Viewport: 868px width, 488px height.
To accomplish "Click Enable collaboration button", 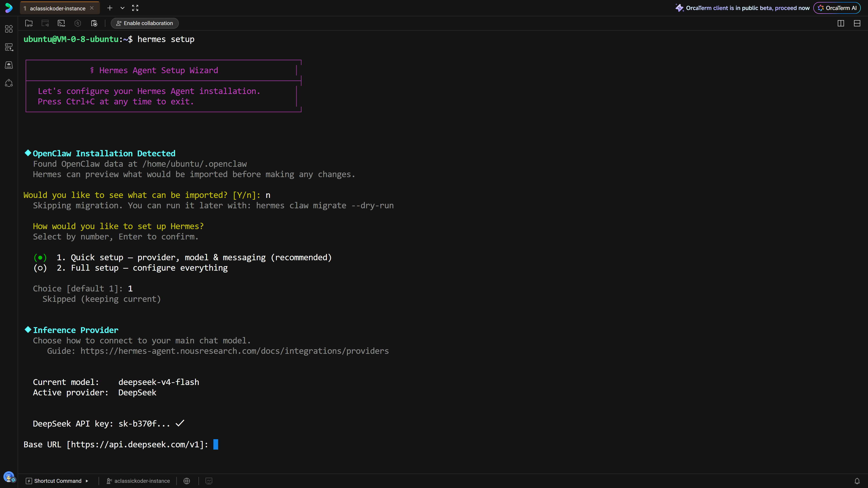I will coord(145,23).
